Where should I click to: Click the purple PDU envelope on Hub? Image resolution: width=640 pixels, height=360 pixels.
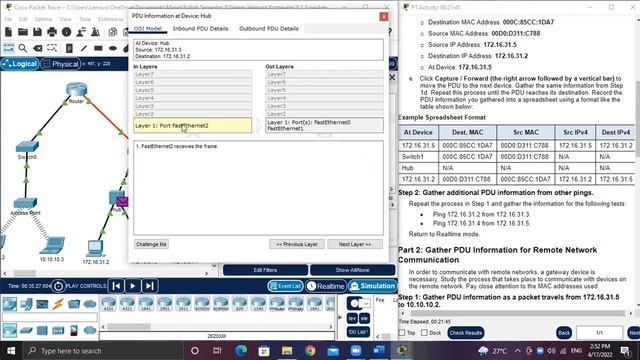(122, 201)
